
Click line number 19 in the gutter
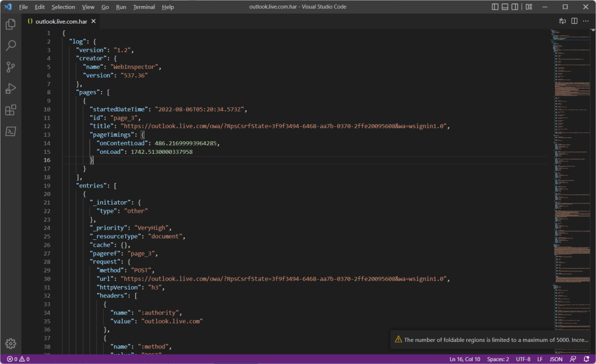[x=47, y=185]
